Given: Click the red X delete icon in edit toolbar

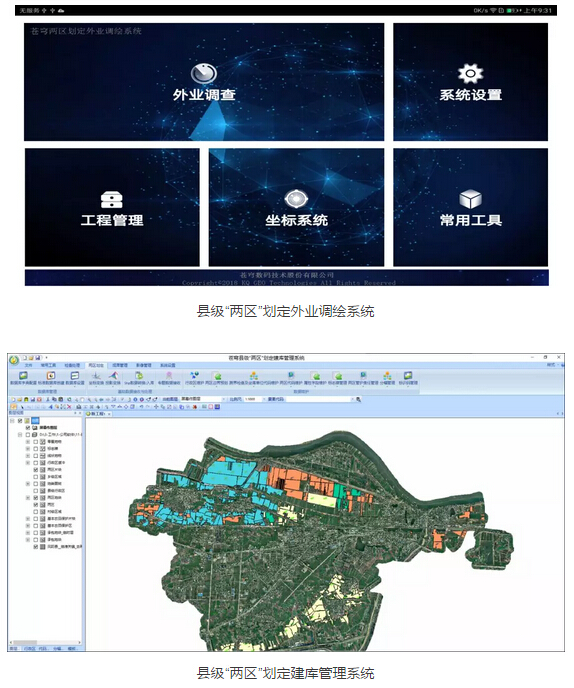Looking at the screenshot, I should point(69,407).
